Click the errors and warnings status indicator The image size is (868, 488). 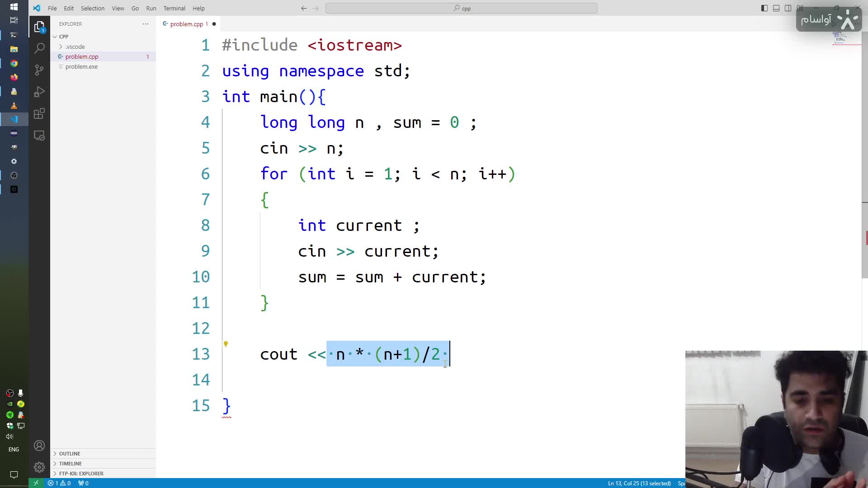[x=59, y=483]
